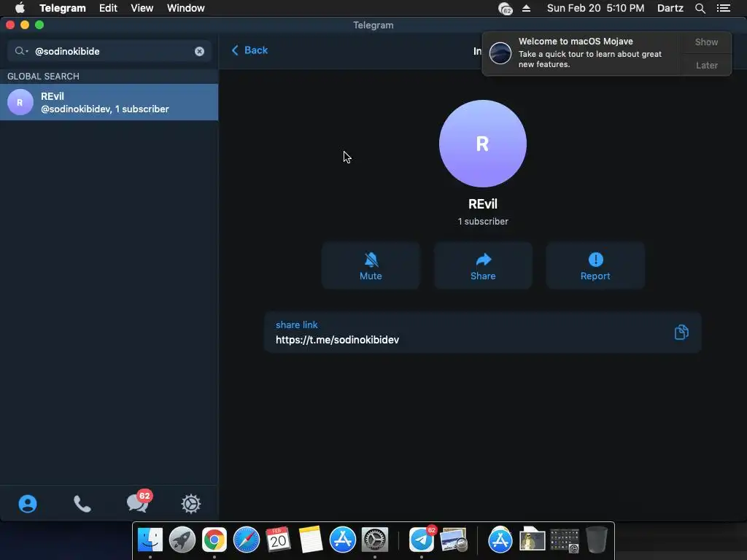
Task: Clear the search field with x icon
Action: tap(200, 52)
